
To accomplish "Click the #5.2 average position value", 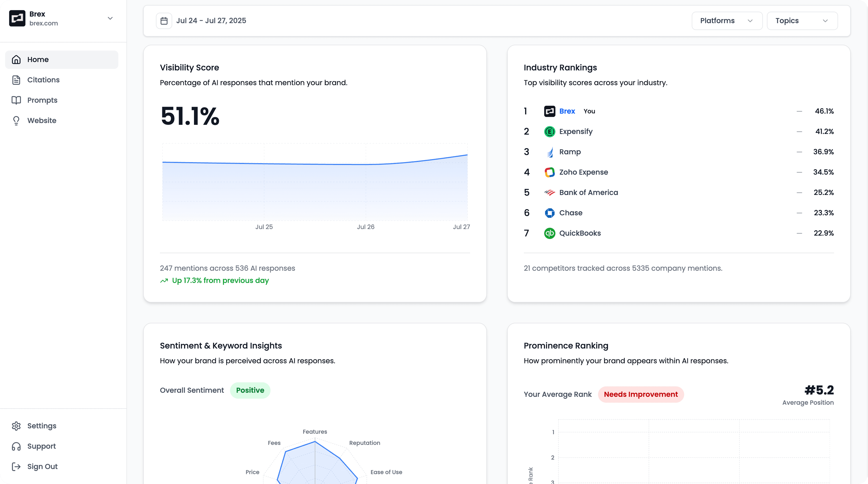I will (x=819, y=390).
